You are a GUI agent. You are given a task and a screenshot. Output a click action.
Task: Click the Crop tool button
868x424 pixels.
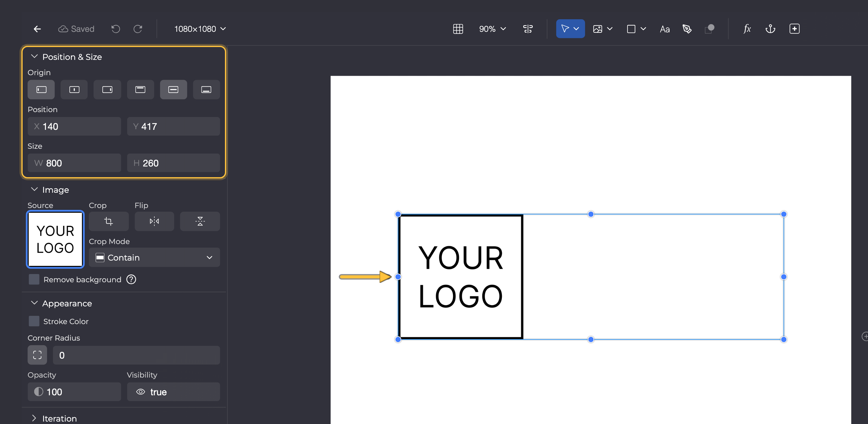(108, 221)
